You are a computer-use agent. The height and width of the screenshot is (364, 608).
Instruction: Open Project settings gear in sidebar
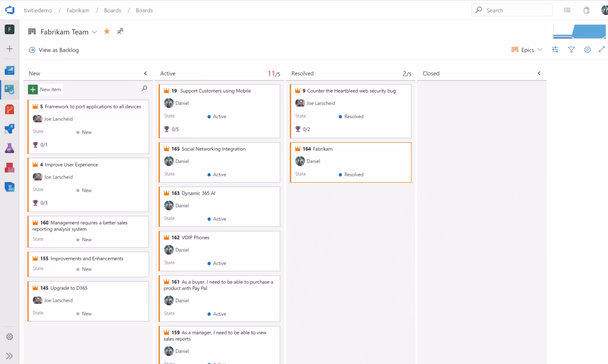pos(9,337)
